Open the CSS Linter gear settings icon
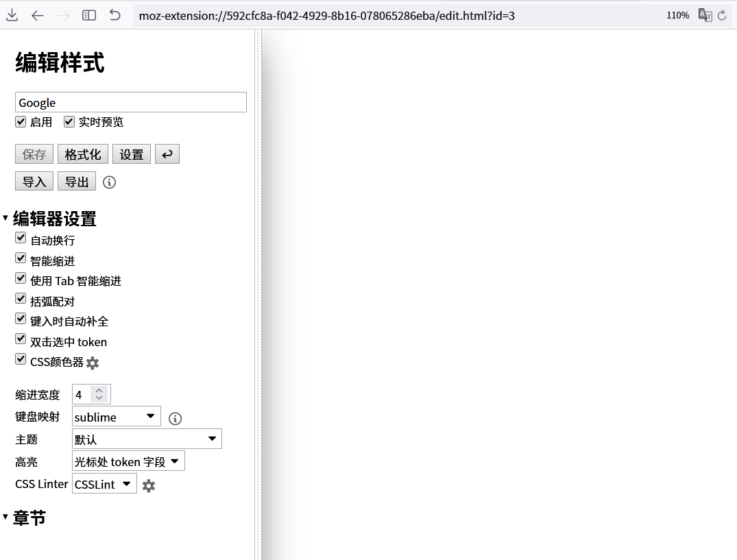This screenshot has width=737, height=560. click(149, 486)
